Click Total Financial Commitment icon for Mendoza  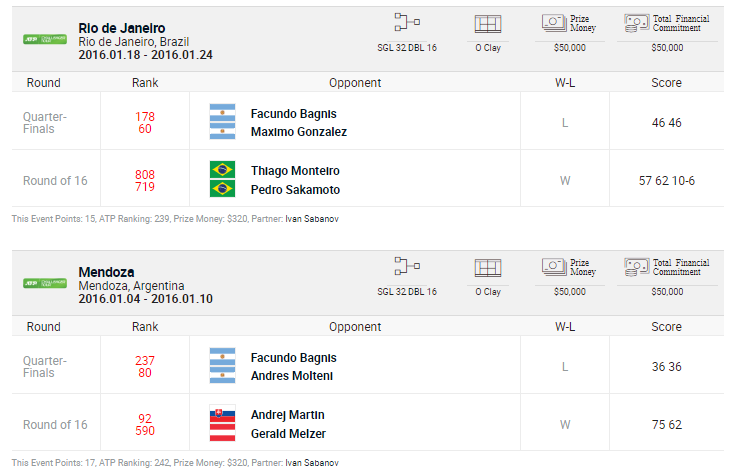point(637,266)
